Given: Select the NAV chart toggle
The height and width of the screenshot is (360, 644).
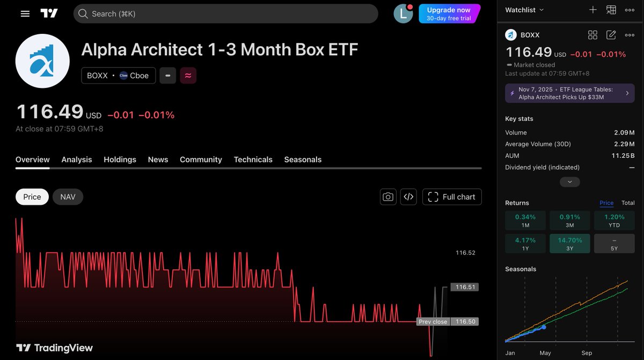Looking at the screenshot, I should [68, 197].
